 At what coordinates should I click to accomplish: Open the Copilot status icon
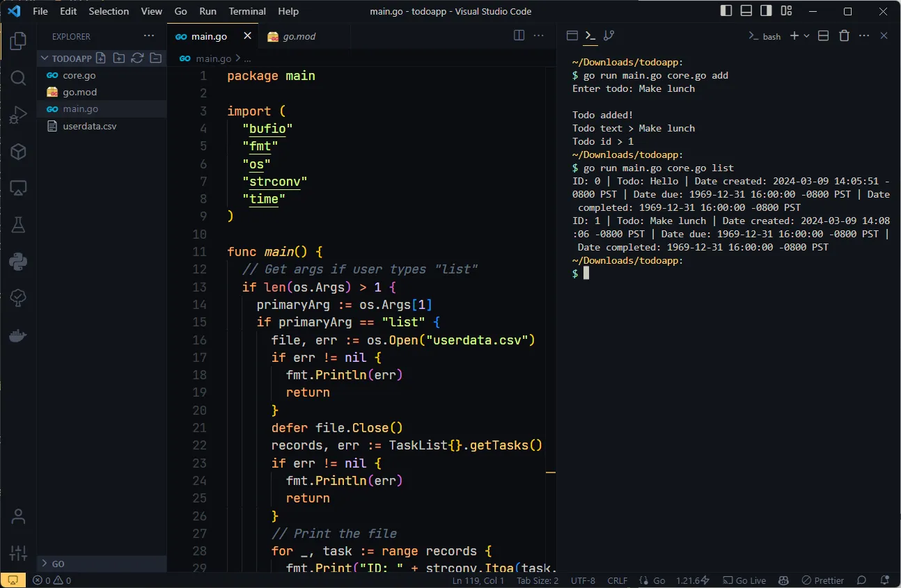[783, 580]
